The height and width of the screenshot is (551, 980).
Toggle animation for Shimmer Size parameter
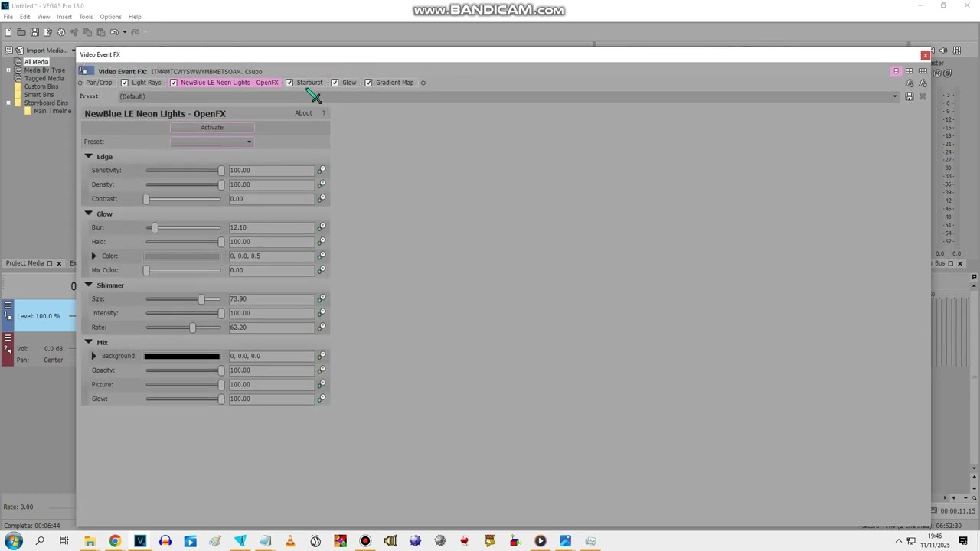click(x=322, y=298)
